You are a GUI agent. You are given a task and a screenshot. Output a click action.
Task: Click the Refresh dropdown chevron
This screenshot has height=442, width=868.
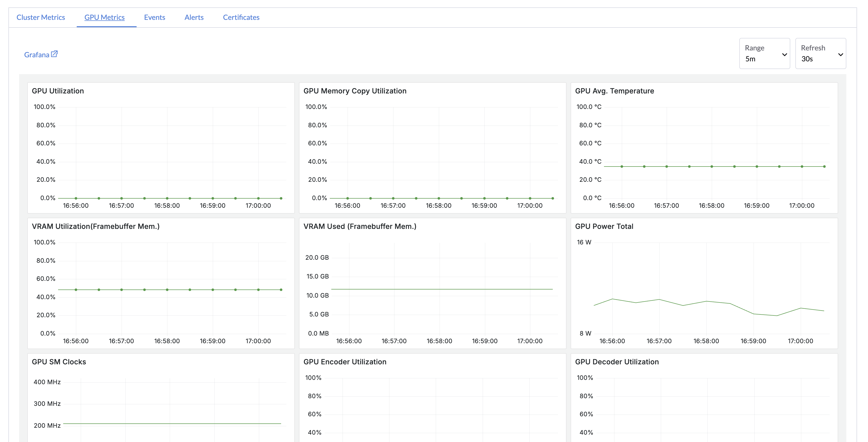pyautogui.click(x=841, y=54)
